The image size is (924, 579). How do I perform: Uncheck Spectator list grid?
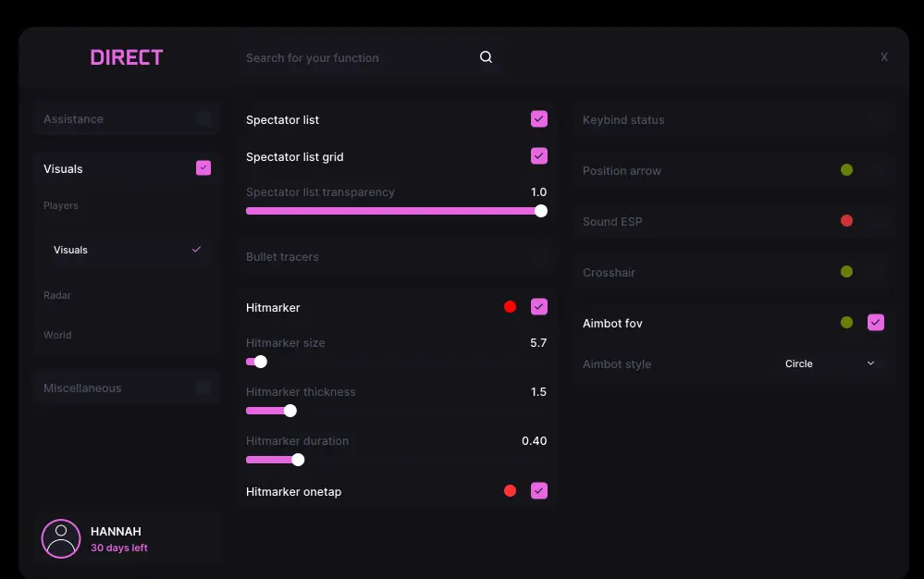539,156
